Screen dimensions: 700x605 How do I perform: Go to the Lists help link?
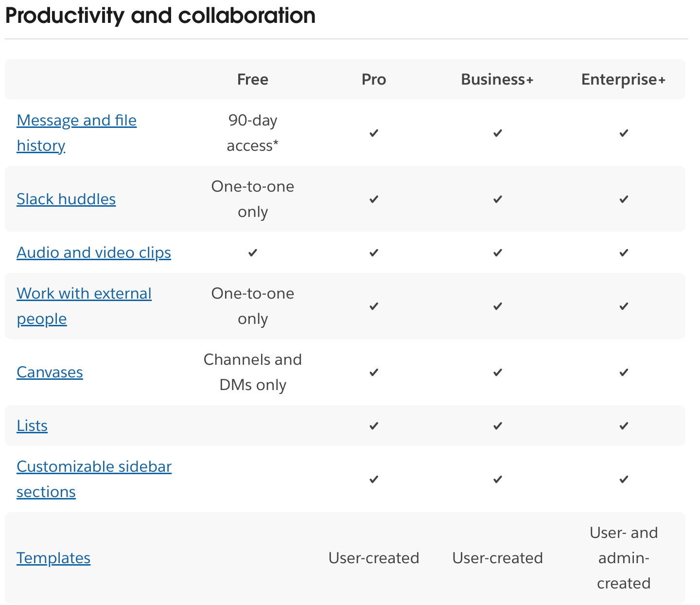pyautogui.click(x=32, y=426)
